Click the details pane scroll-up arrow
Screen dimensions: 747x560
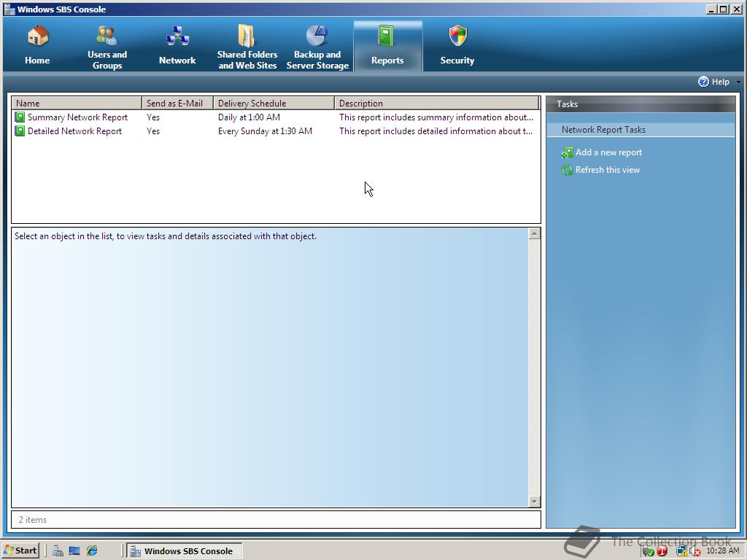pyautogui.click(x=534, y=233)
